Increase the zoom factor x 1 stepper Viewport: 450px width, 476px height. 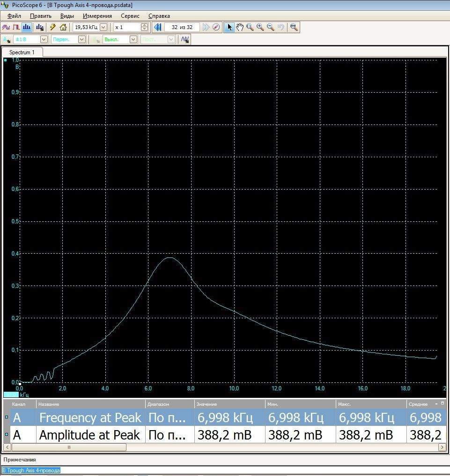click(x=145, y=25)
